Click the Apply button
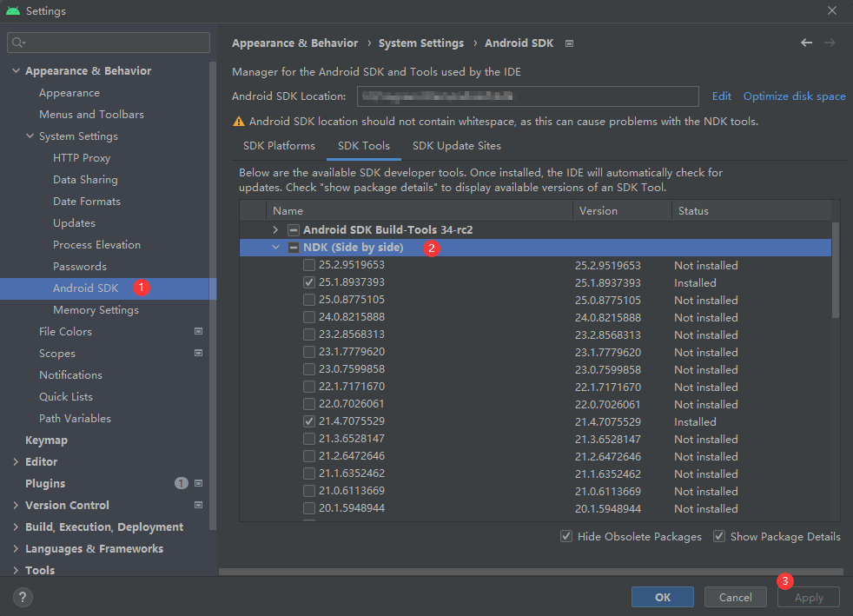 pos(809,597)
